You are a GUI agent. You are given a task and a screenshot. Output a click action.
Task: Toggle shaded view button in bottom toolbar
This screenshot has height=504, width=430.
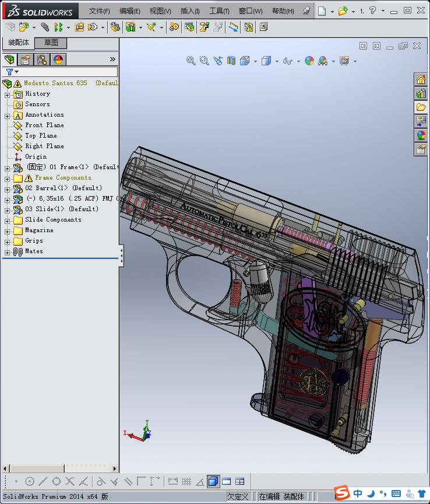click(213, 481)
